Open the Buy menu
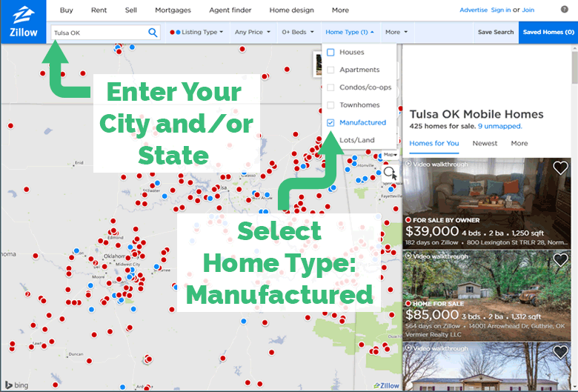 point(67,10)
